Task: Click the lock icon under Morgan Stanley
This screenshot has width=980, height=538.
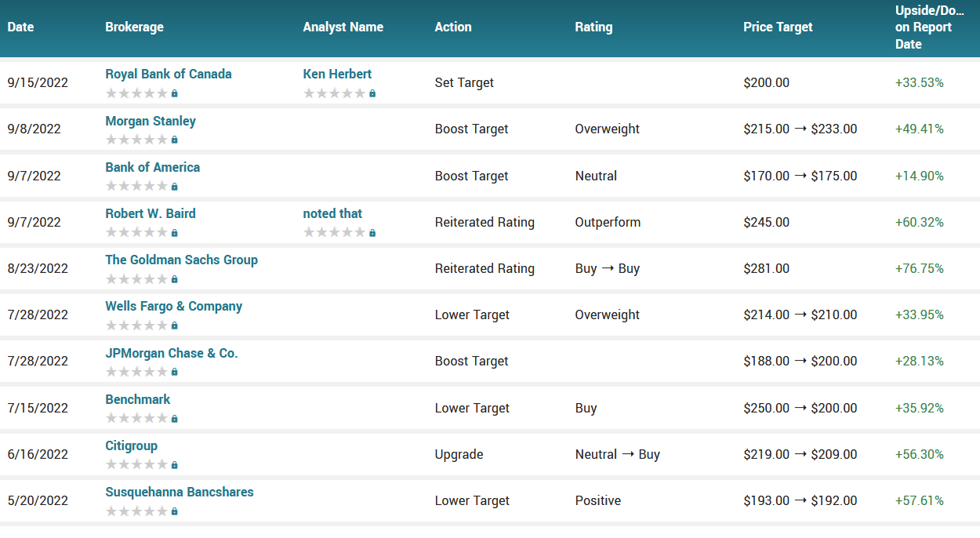Action: click(x=174, y=140)
